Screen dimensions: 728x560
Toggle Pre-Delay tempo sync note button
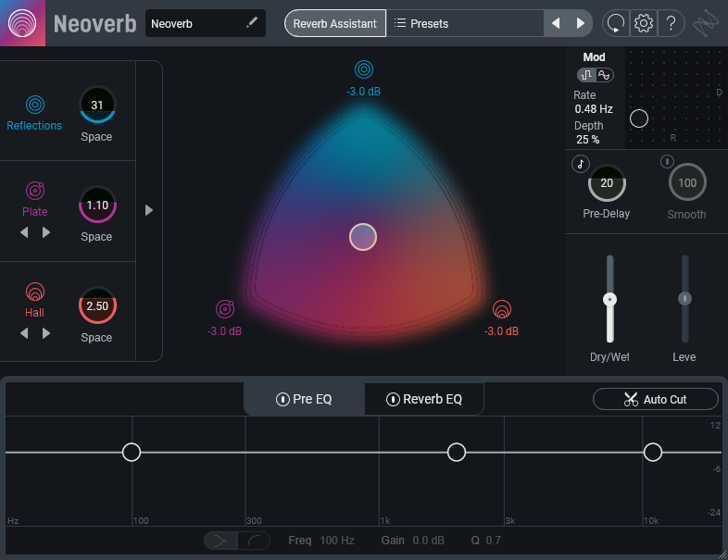[x=580, y=163]
